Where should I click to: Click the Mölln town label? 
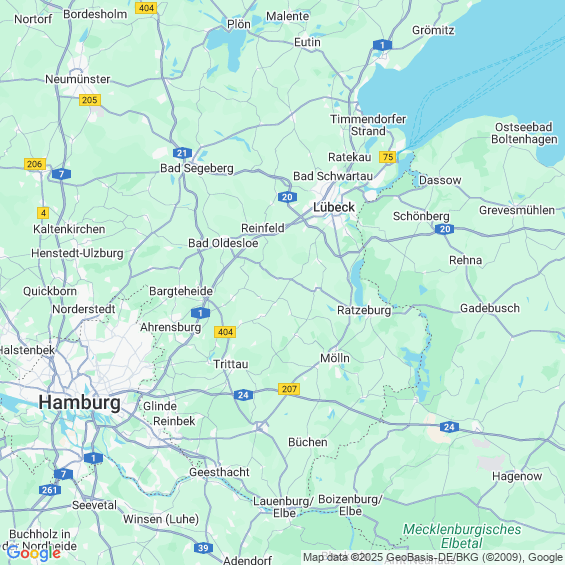(x=335, y=358)
